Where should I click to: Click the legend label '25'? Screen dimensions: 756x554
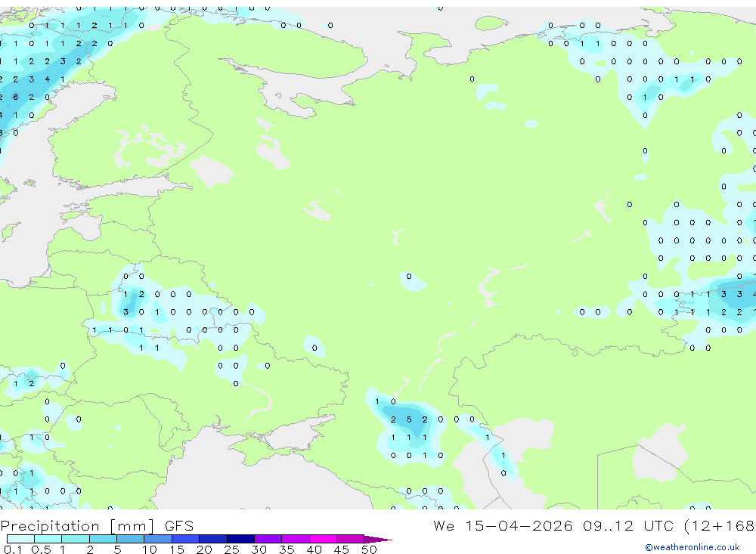tap(231, 549)
